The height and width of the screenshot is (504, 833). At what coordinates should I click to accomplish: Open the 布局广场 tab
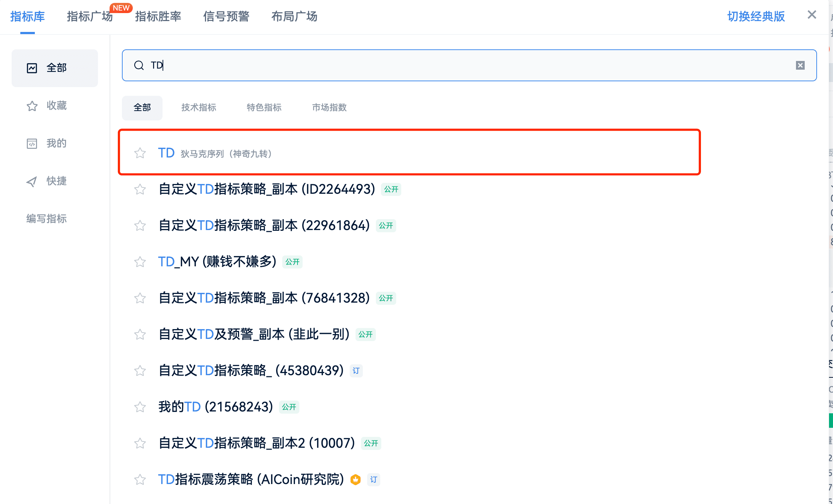pyautogui.click(x=294, y=16)
